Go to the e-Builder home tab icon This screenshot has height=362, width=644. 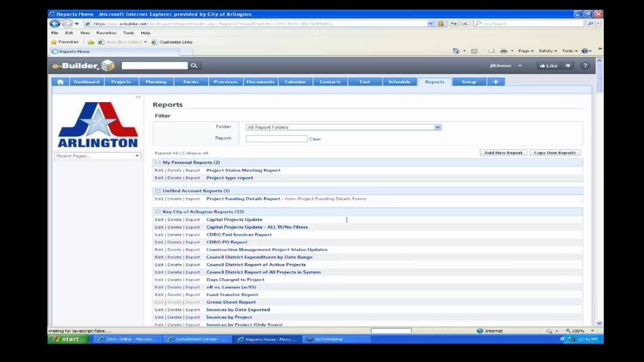(x=60, y=82)
